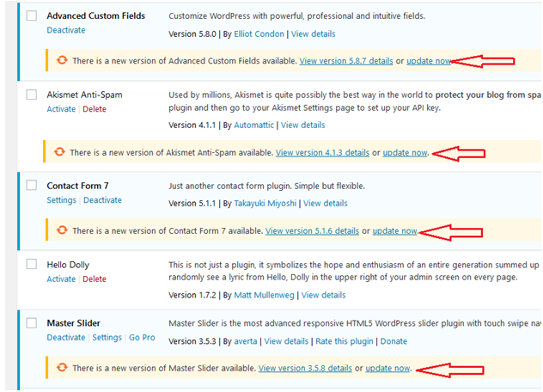Update Advanced Custom Fields now
The width and height of the screenshot is (543, 392).
[x=429, y=61]
